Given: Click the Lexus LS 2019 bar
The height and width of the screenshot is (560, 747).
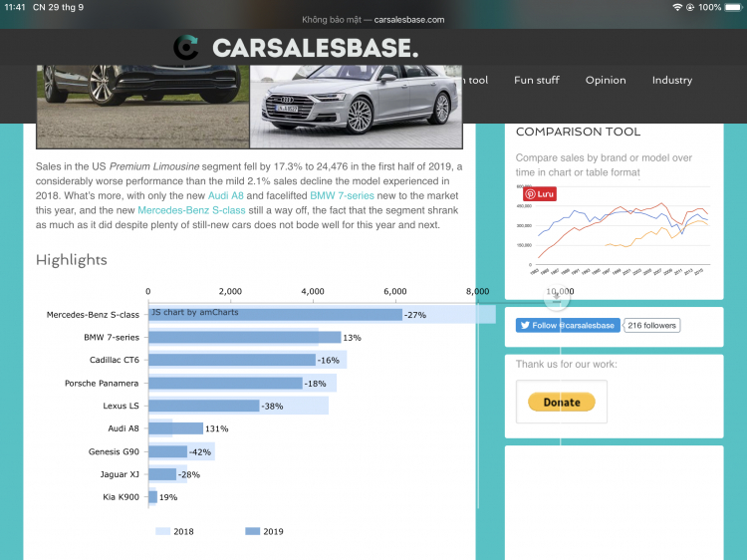Looking at the screenshot, I should click(204, 406).
